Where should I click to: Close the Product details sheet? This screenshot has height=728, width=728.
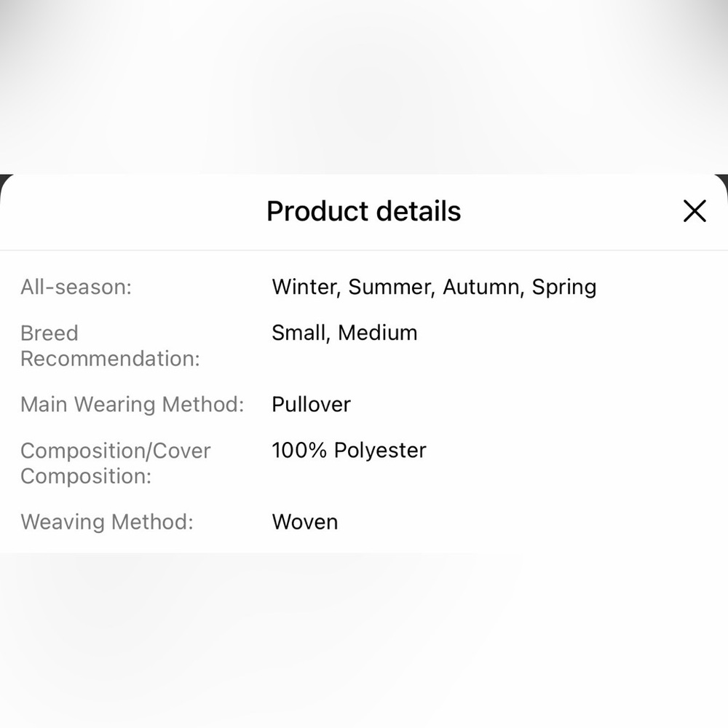(695, 211)
